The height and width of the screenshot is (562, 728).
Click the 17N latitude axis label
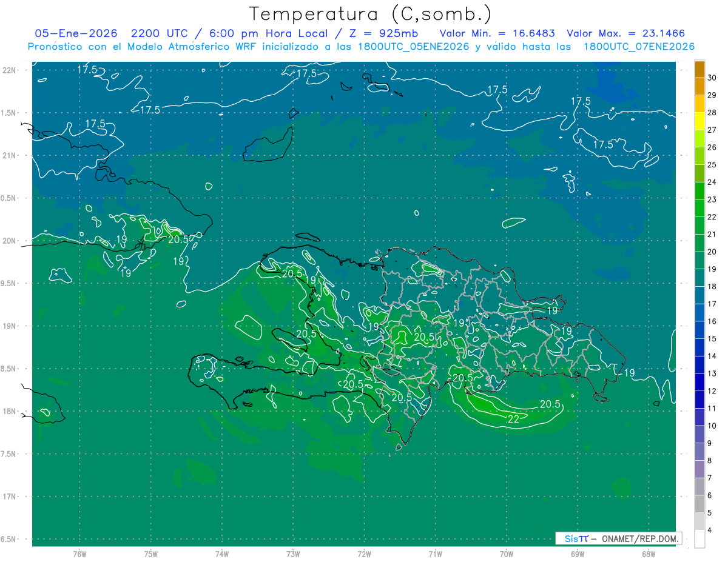tap(9, 497)
